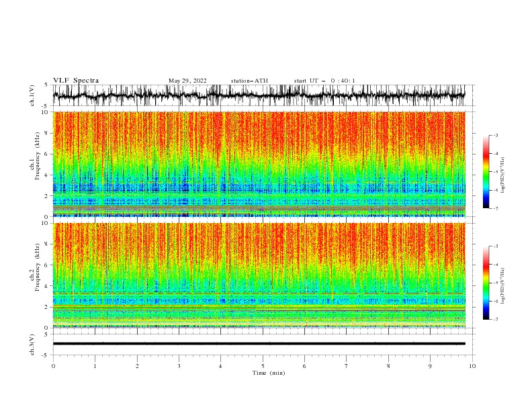This screenshot has height=411, width=532.
Task: Click the "-7" label on lower colorbar
Action: click(496, 319)
